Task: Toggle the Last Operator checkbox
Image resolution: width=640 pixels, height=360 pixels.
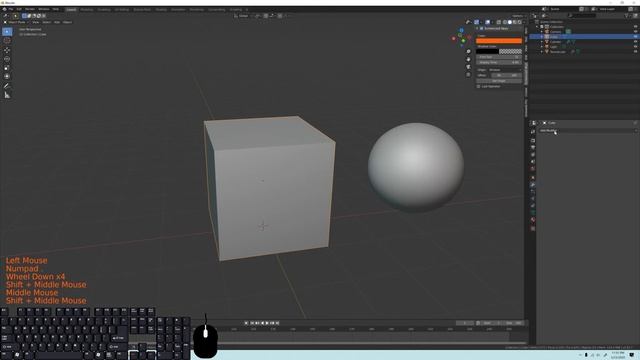Action: (478, 87)
